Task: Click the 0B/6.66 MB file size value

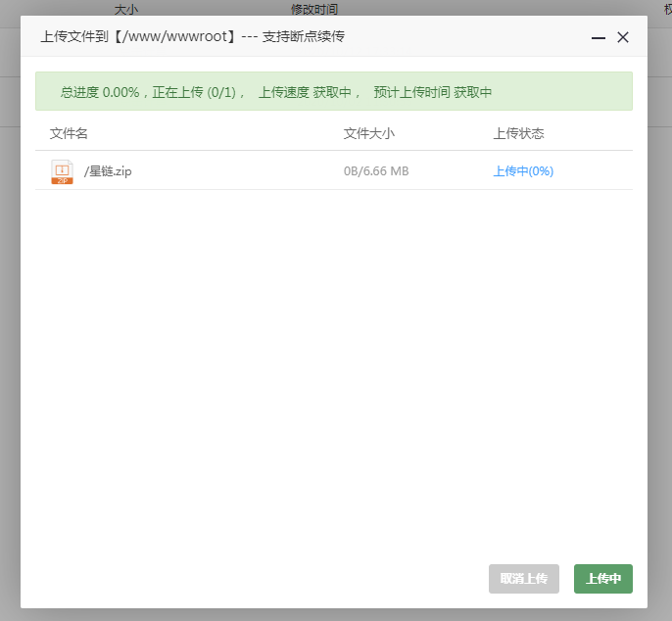Action: [376, 171]
